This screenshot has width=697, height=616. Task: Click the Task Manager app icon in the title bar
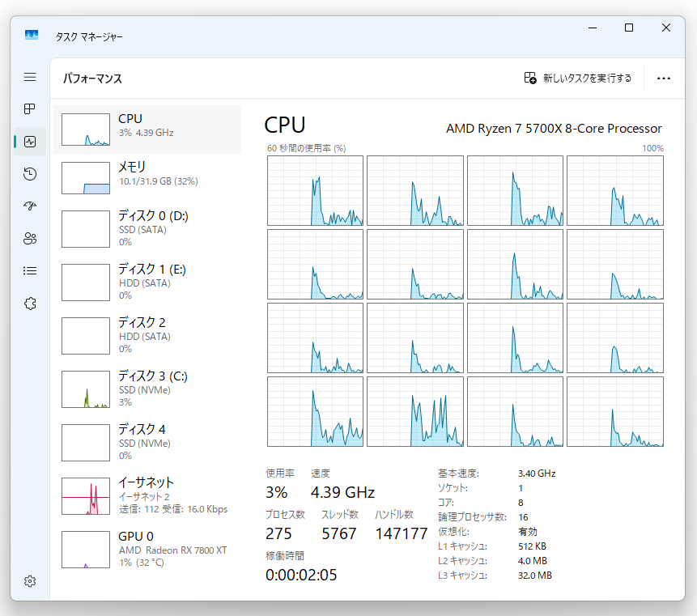[x=32, y=35]
